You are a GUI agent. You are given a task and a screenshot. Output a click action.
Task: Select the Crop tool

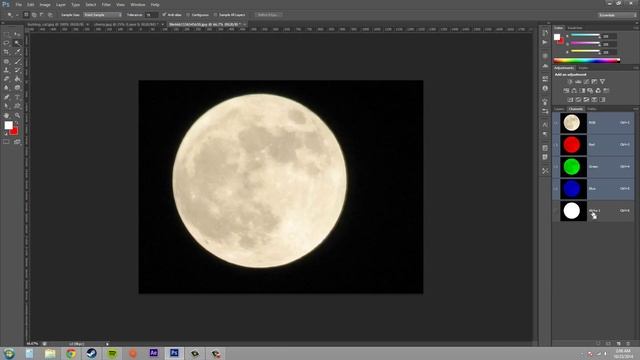pyautogui.click(x=6, y=52)
